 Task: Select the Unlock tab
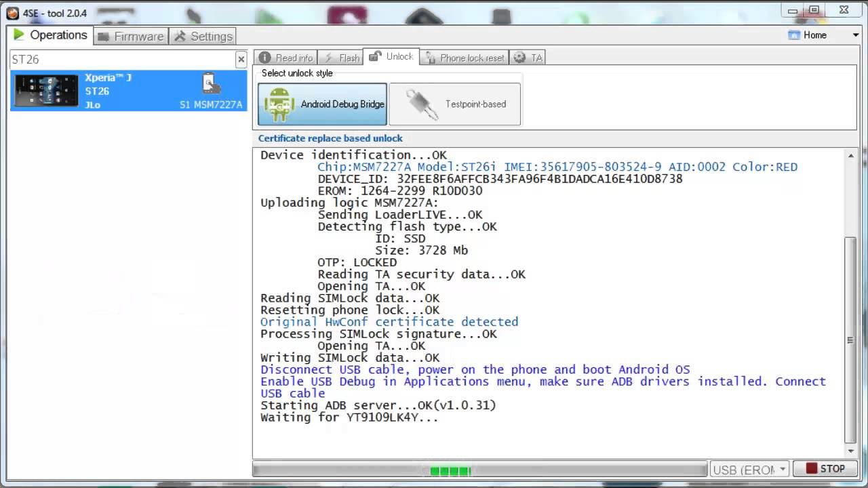391,57
